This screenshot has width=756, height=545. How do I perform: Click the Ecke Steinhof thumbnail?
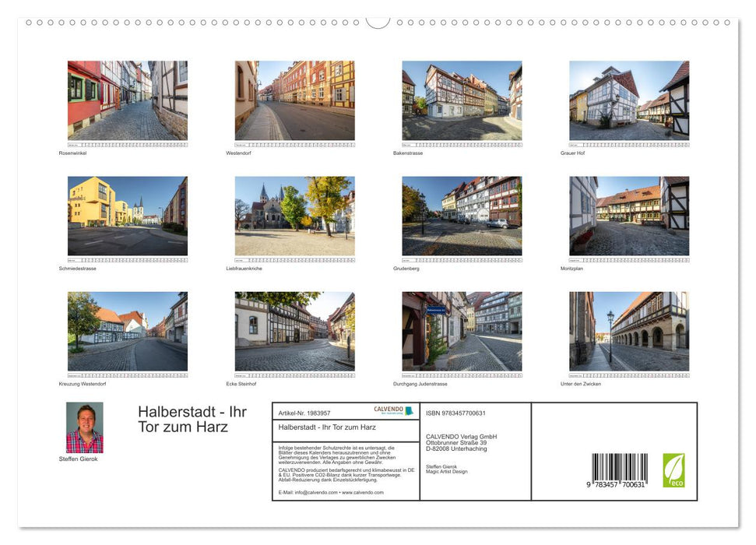294,332
